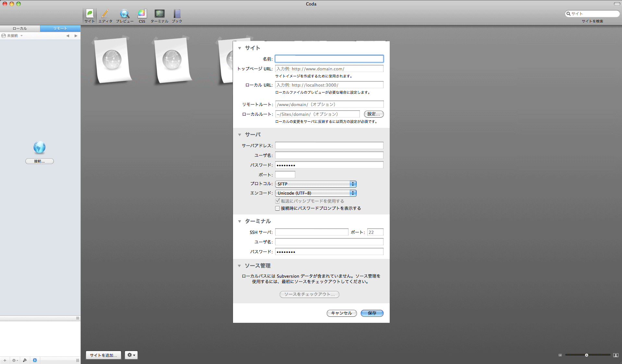
Task: Click the 接続... connect button
Action: click(40, 161)
